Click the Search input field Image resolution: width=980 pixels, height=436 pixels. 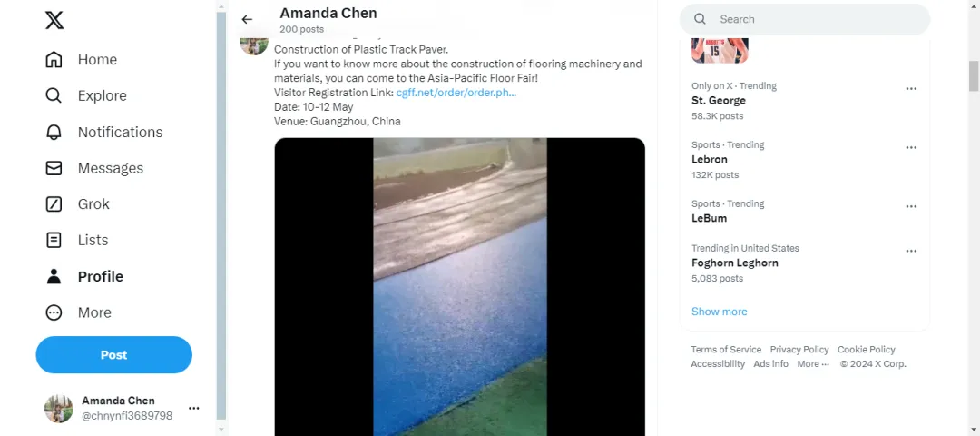click(805, 19)
